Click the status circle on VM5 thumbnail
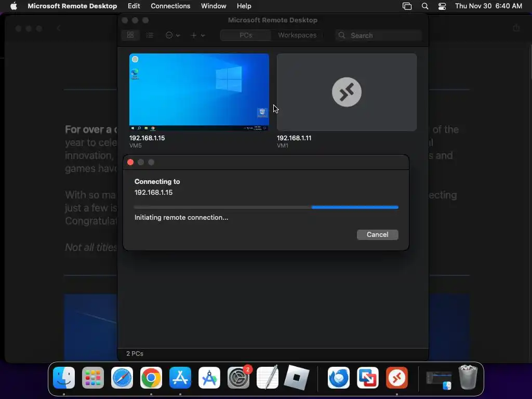Screen dimensions: 532x399 [135, 59]
